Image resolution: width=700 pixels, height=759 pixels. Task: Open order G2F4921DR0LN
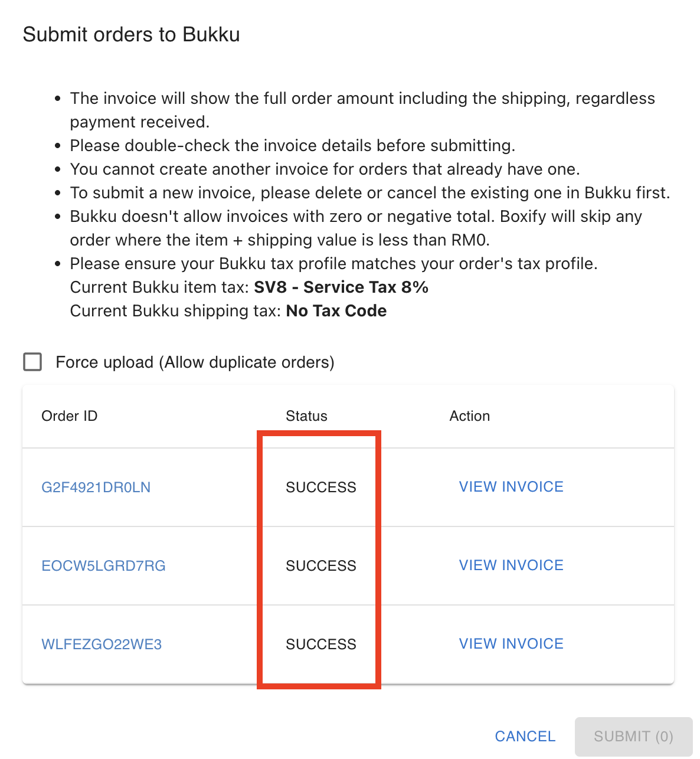click(96, 488)
